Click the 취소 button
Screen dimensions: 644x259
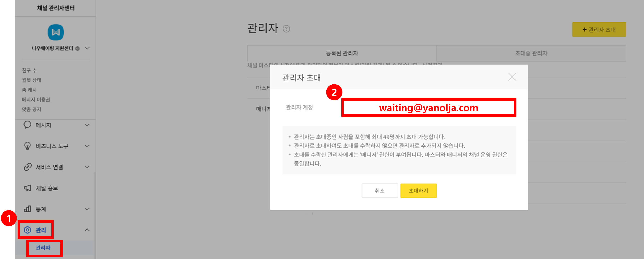[380, 191]
